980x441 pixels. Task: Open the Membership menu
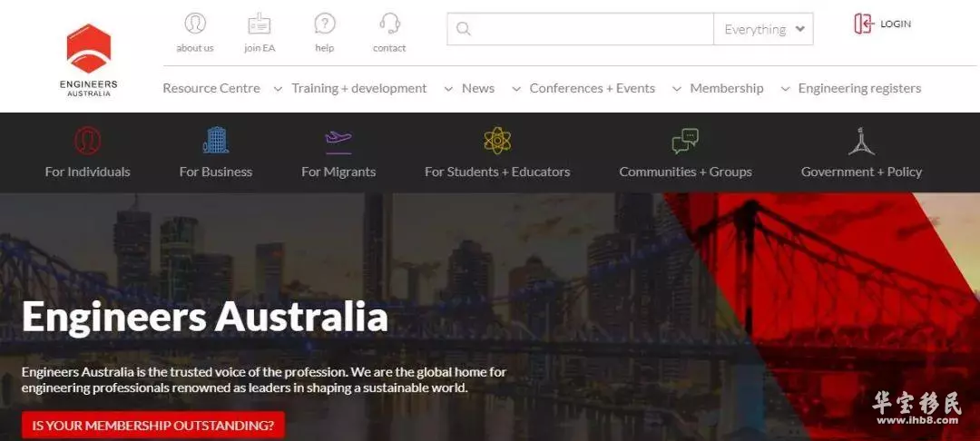(727, 89)
